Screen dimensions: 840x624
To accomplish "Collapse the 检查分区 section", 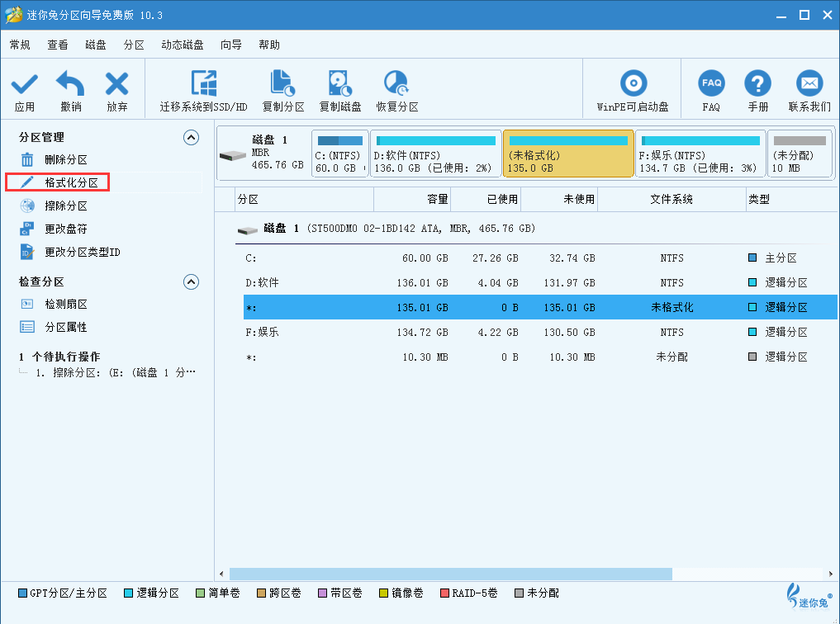I will coord(192,282).
